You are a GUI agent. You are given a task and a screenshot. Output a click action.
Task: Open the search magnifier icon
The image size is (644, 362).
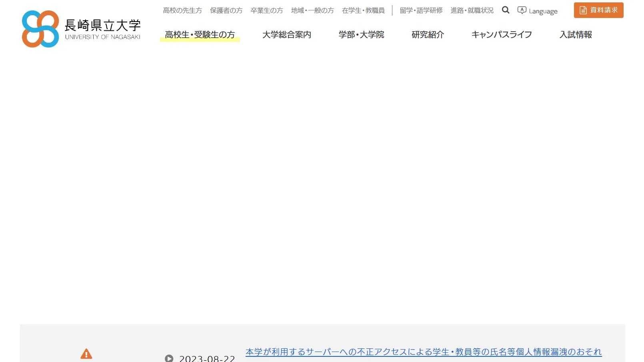tap(506, 10)
